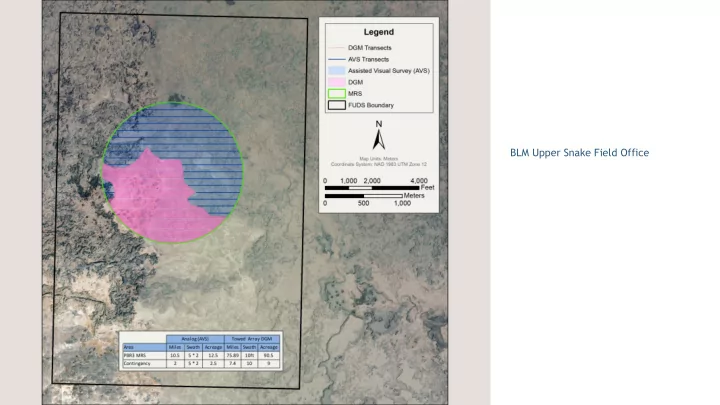
Task: Click the 'Legend' heading
Action: [x=379, y=32]
